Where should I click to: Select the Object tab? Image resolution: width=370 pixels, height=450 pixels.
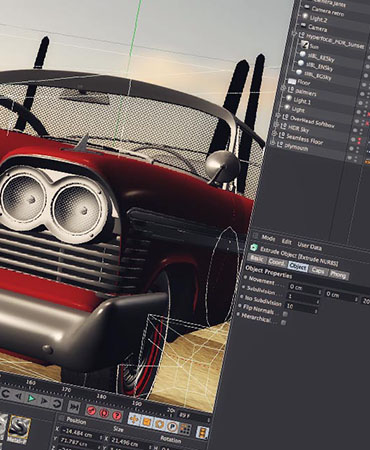[x=297, y=266]
